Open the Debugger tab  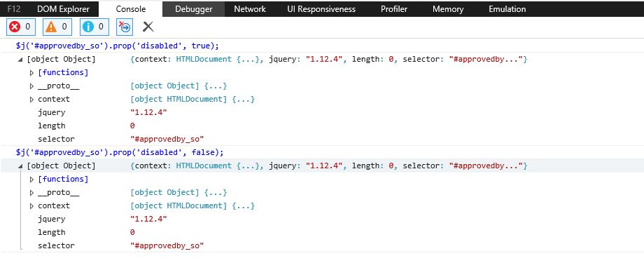coord(193,8)
